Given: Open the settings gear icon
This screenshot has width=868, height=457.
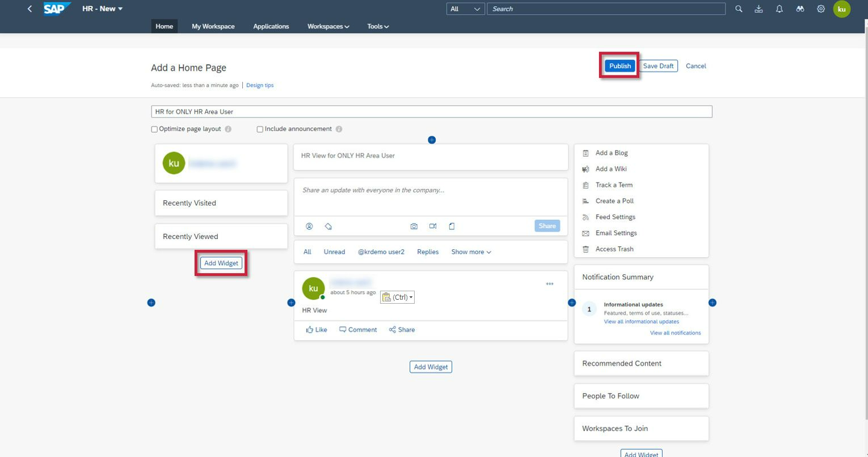Looking at the screenshot, I should point(821,9).
